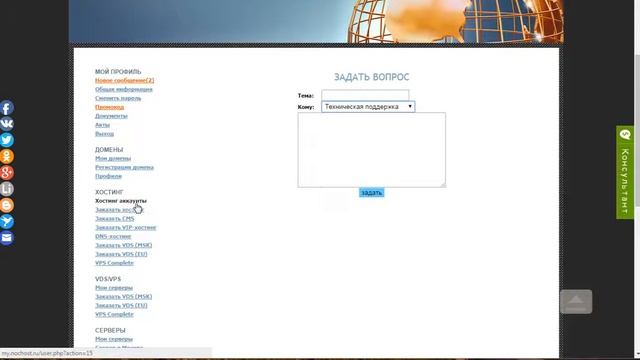This screenshot has height=360, width=640.
Task: Share via the VK icon
Action: coord(7,124)
